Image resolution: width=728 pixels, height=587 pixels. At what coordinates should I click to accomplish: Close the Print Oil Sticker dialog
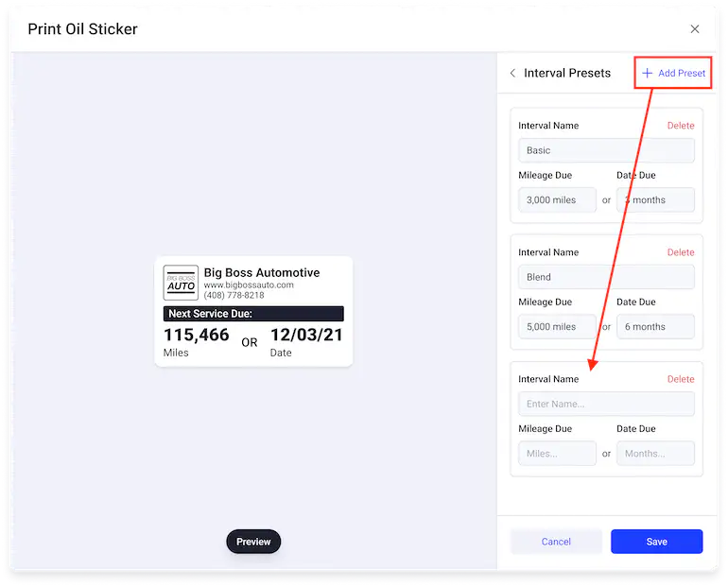(695, 29)
